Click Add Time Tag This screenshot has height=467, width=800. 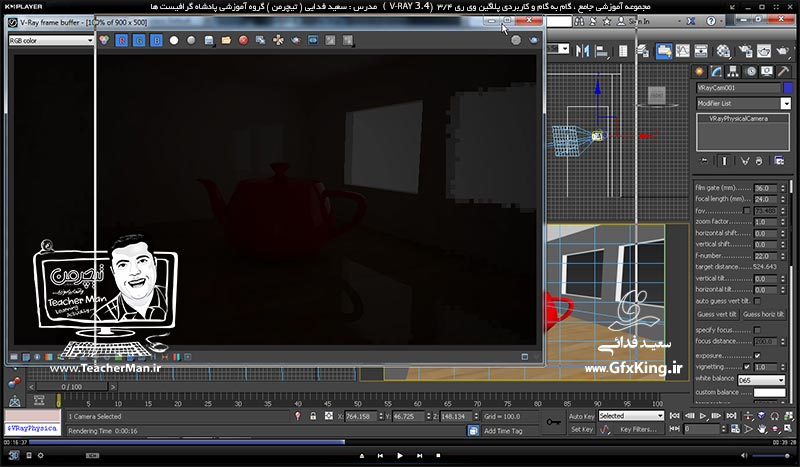point(503,431)
